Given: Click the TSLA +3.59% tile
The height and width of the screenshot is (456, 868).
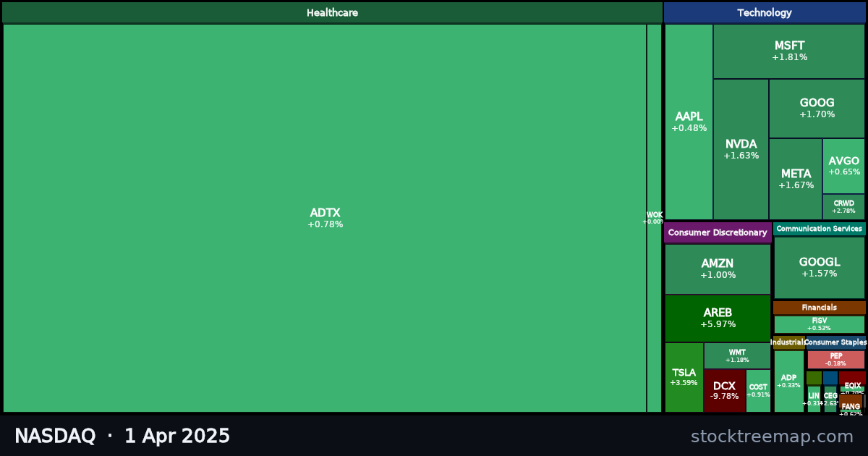Looking at the screenshot, I should (684, 377).
